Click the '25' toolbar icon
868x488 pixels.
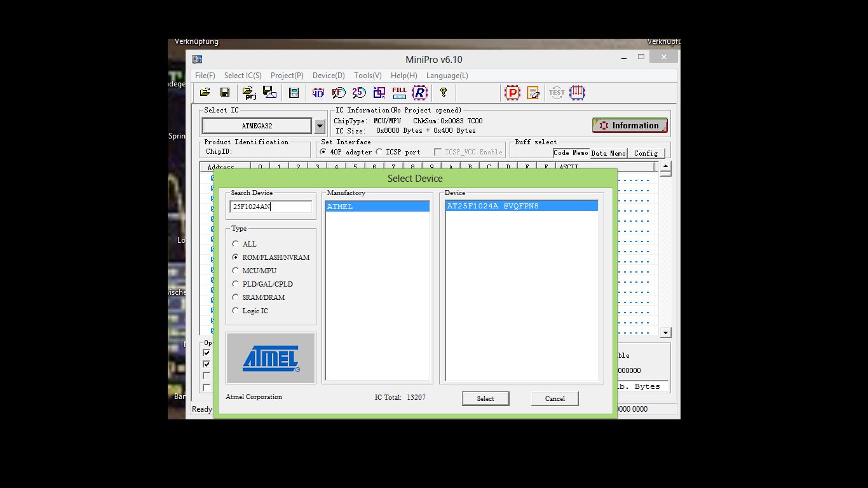click(x=359, y=93)
